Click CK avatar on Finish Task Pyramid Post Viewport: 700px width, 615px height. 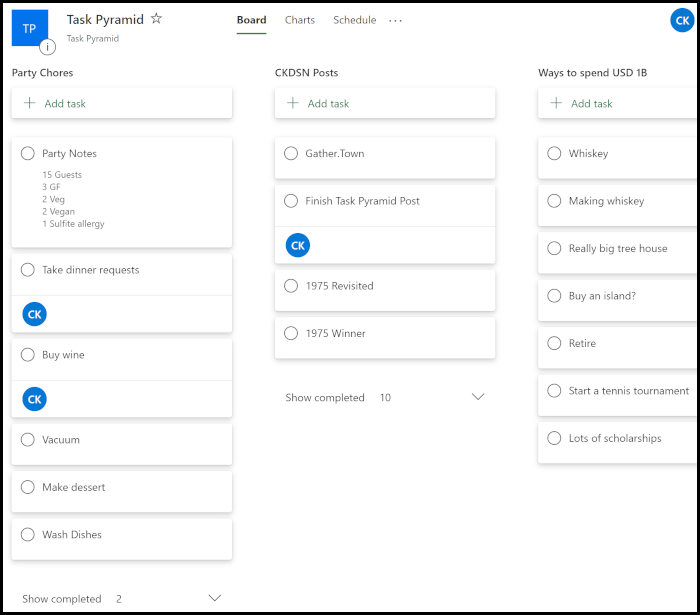(x=297, y=245)
